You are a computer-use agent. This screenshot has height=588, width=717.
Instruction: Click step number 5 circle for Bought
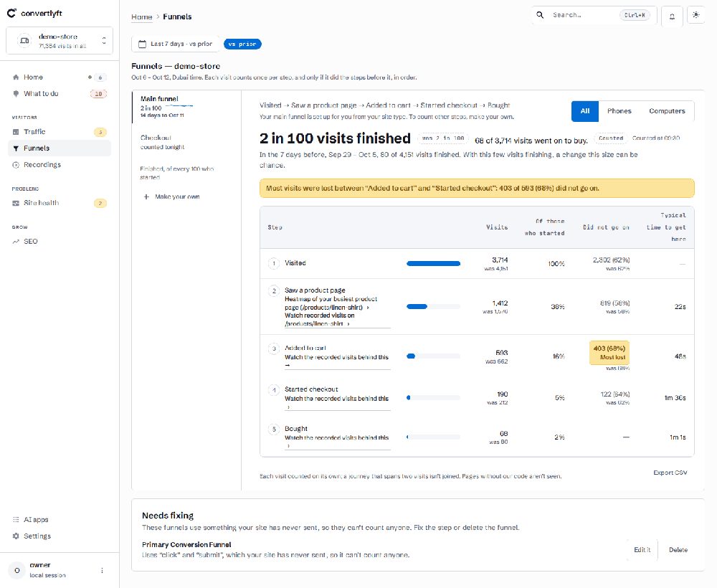tap(274, 429)
